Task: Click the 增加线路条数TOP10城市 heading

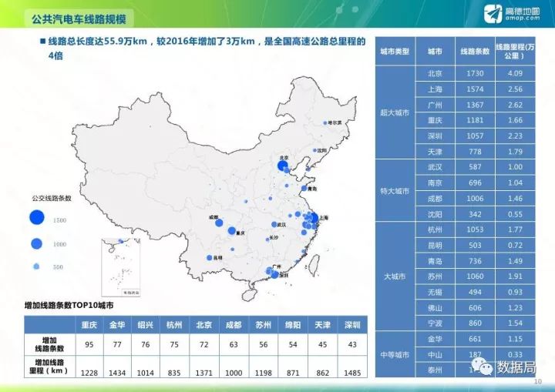Action: pos(69,305)
